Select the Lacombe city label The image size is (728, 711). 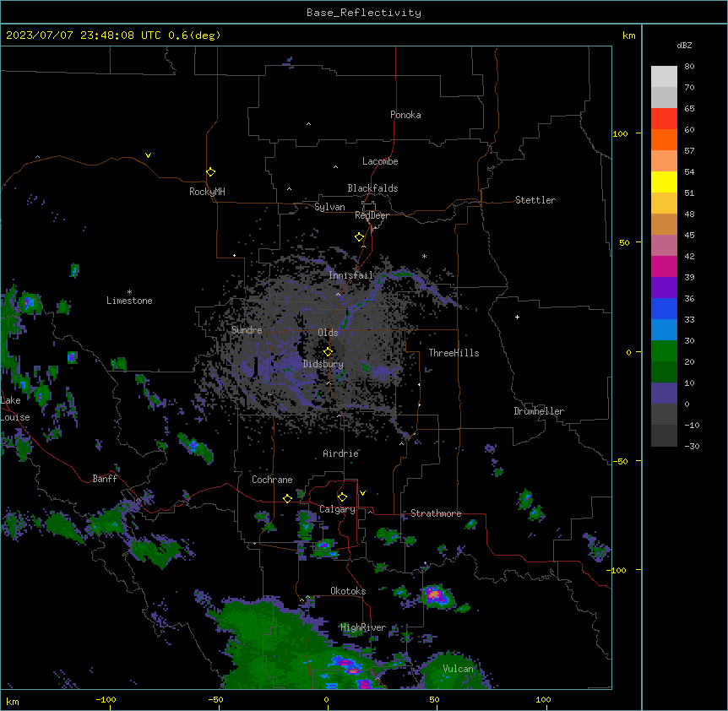tap(380, 161)
